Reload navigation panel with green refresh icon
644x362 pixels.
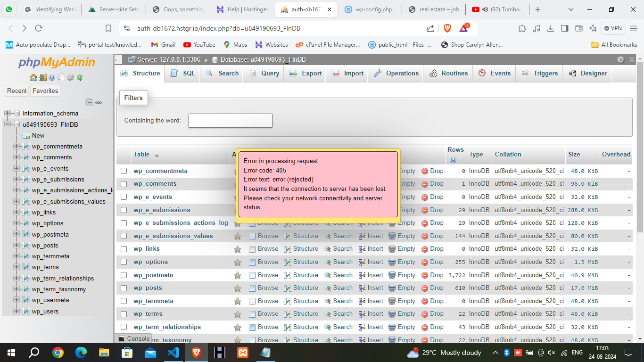80,78
